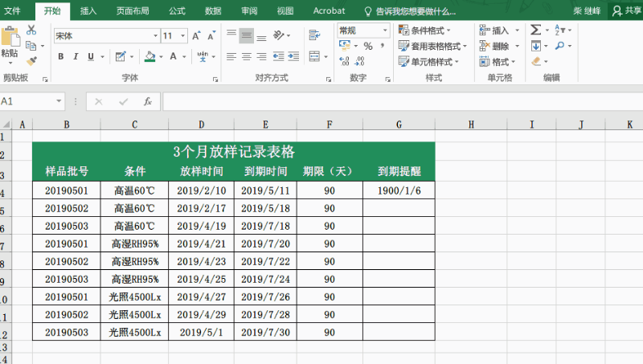Toggle italic formatting
The width and height of the screenshot is (643, 364).
(76, 57)
